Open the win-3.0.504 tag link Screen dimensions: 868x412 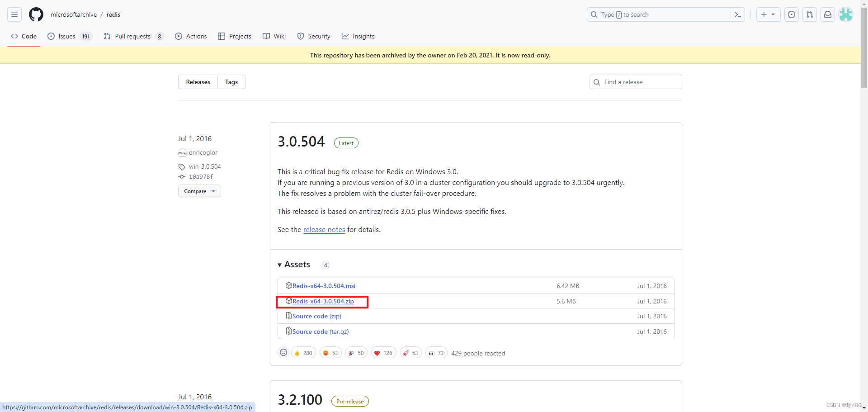[205, 166]
